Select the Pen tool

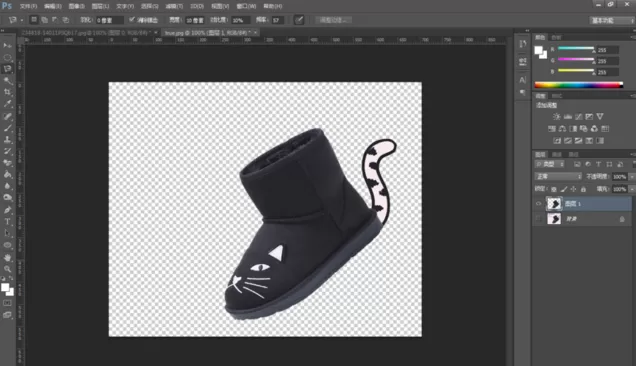[8, 210]
